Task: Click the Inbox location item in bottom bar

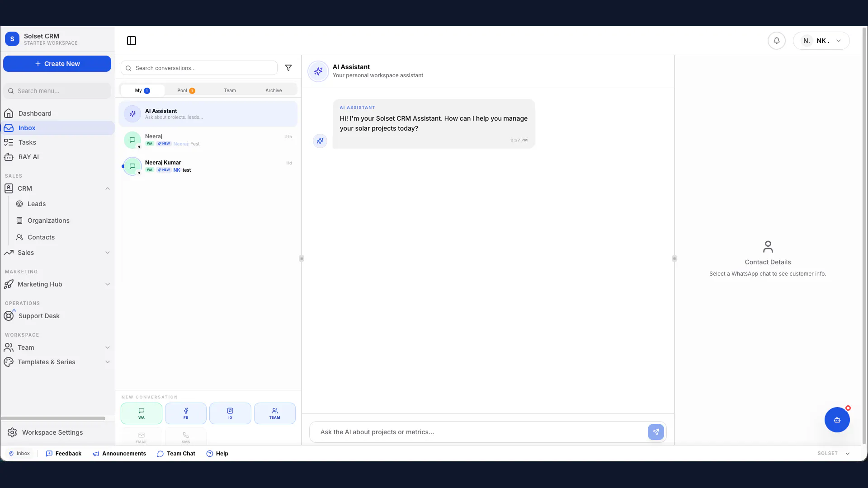Action: tap(19, 454)
